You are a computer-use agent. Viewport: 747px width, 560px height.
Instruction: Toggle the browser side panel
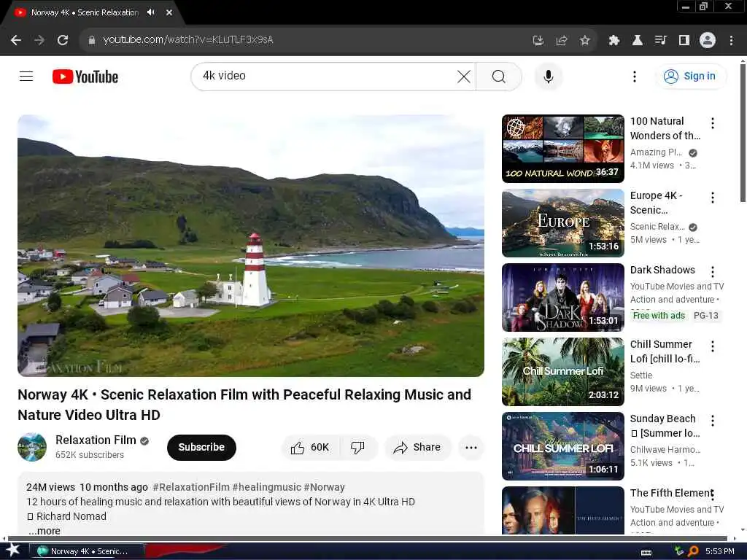click(684, 41)
